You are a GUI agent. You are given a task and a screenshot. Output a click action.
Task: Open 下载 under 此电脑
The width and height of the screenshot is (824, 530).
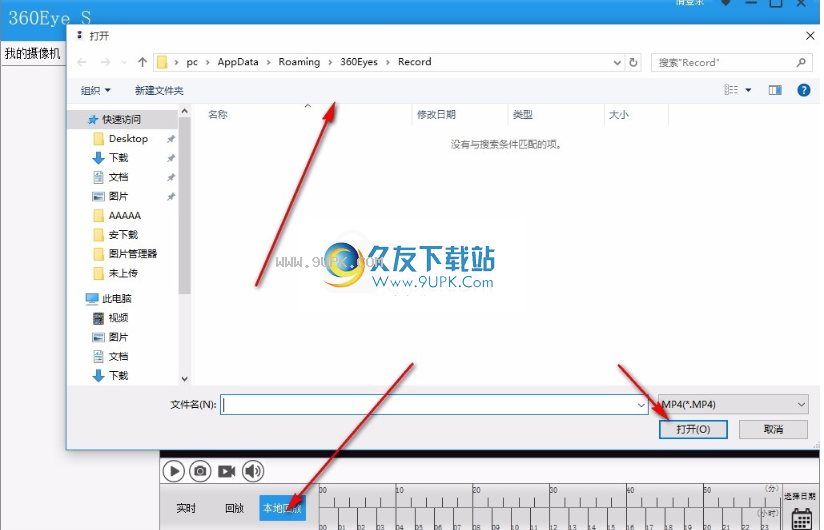[119, 376]
